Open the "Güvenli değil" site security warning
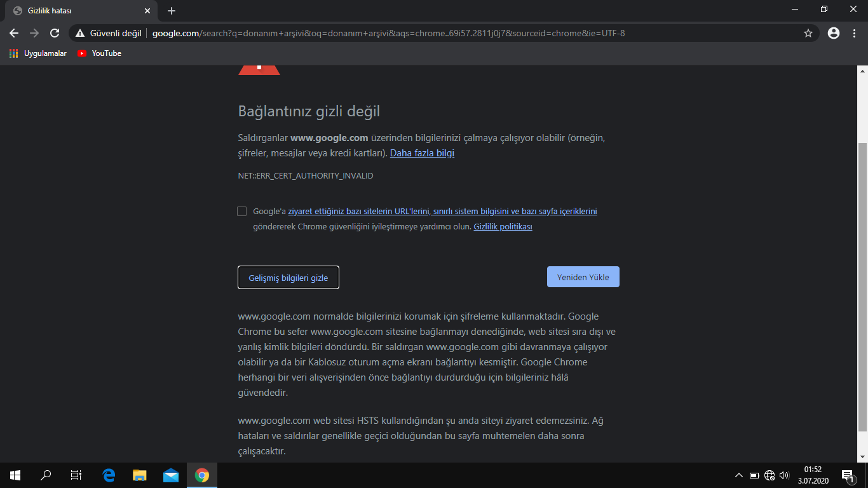This screenshot has width=868, height=488. (108, 33)
